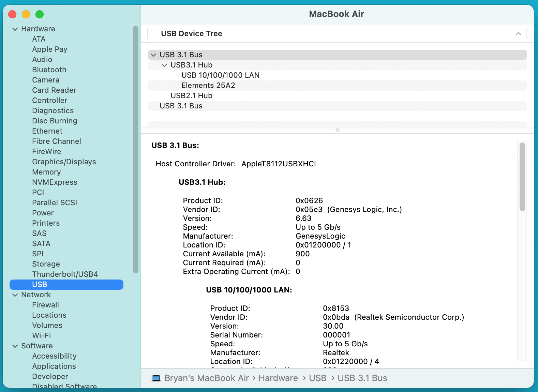Collapse the Hardware section in sidebar
Screen dimensions: 538x392
(15, 29)
